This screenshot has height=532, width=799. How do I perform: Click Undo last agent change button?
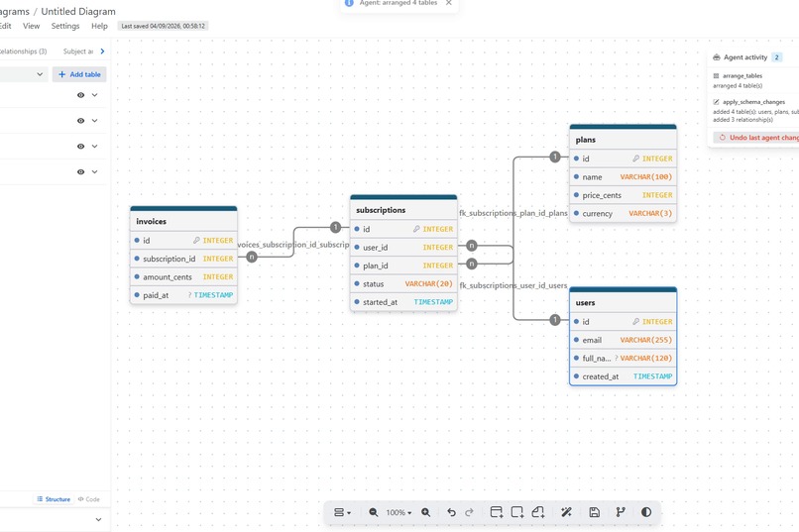coord(756,138)
